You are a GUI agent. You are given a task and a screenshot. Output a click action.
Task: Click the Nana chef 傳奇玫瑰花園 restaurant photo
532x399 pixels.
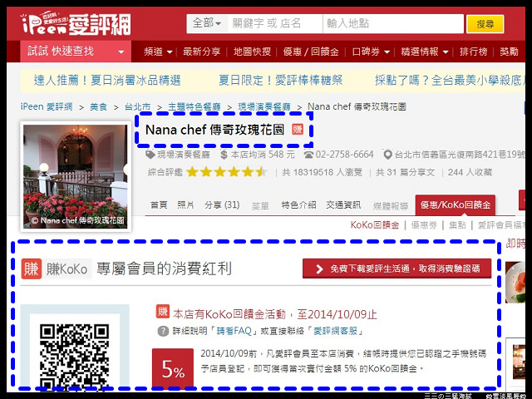pyautogui.click(x=76, y=176)
